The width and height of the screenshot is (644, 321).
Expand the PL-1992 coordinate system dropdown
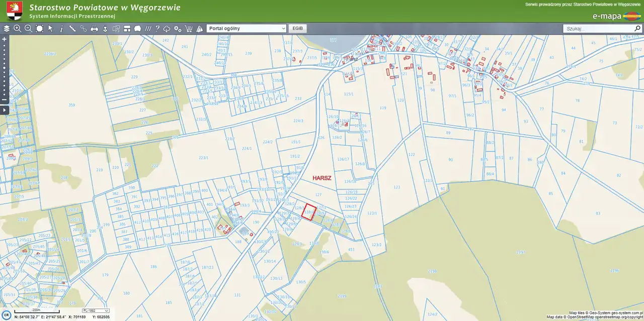click(x=96, y=311)
